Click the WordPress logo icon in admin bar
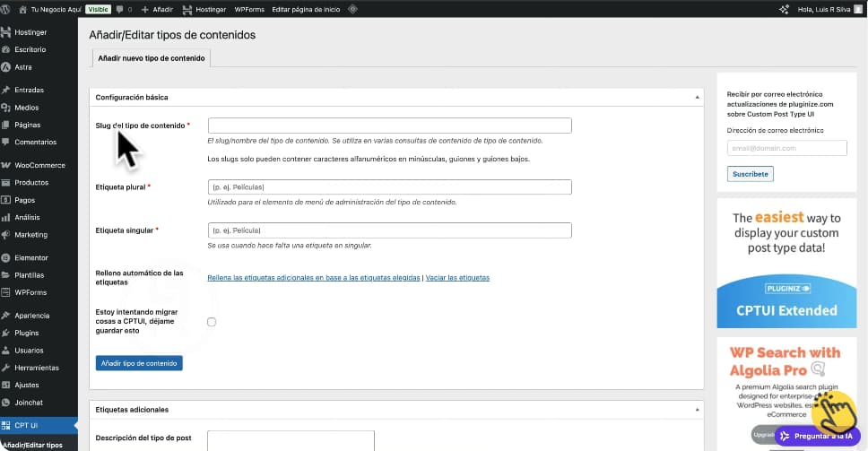868x451 pixels. tap(5, 9)
